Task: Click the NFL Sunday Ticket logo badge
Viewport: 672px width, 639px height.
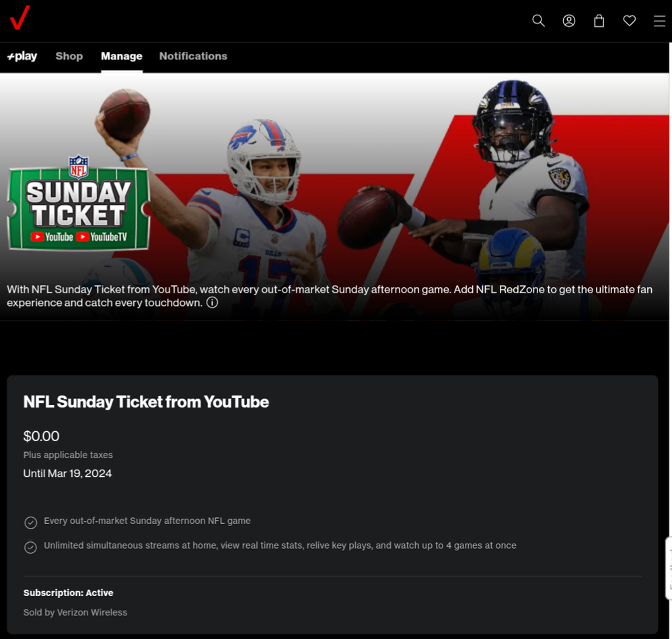Action: (79, 203)
